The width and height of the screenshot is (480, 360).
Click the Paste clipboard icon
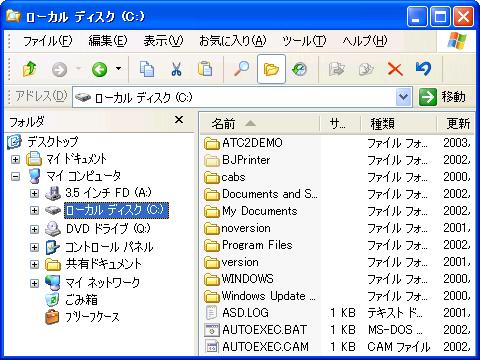tap(205, 69)
